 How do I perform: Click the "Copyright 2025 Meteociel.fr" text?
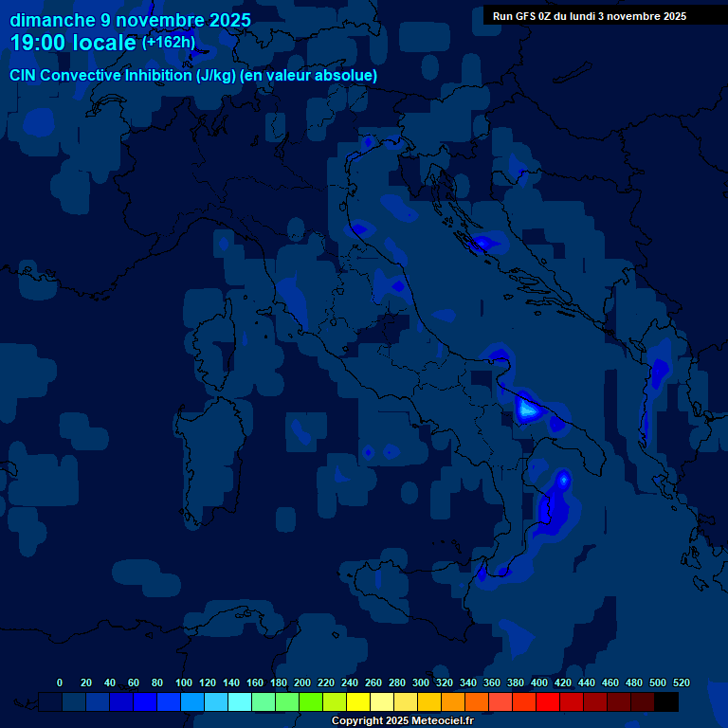pyautogui.click(x=402, y=721)
